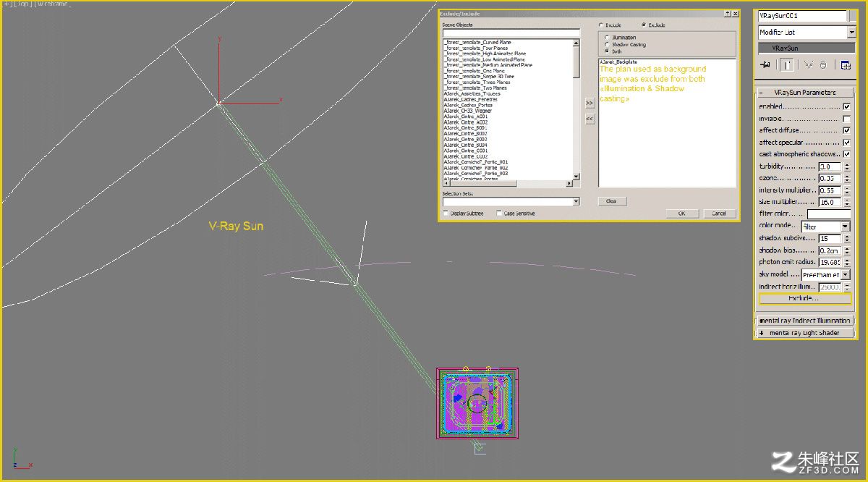Click Remove Modifier icon
The image size is (868, 482).
[x=824, y=64]
